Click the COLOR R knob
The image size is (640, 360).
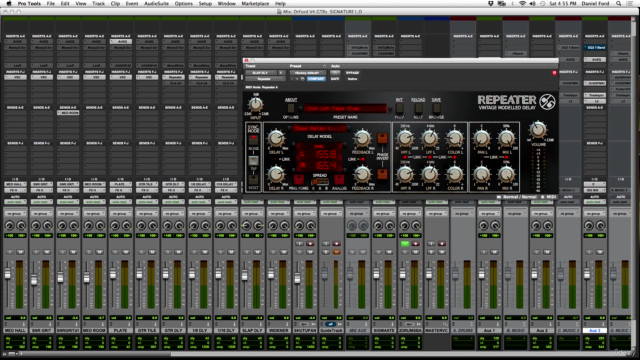tap(454, 175)
